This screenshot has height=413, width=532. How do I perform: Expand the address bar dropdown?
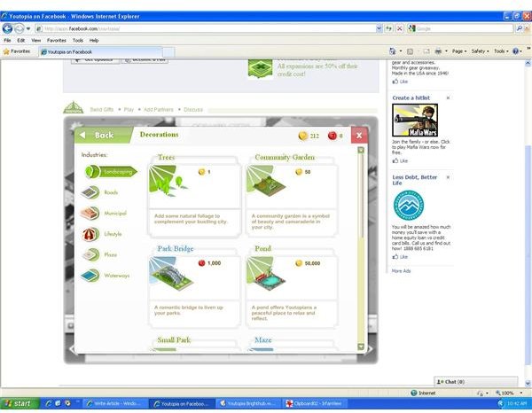click(379, 29)
